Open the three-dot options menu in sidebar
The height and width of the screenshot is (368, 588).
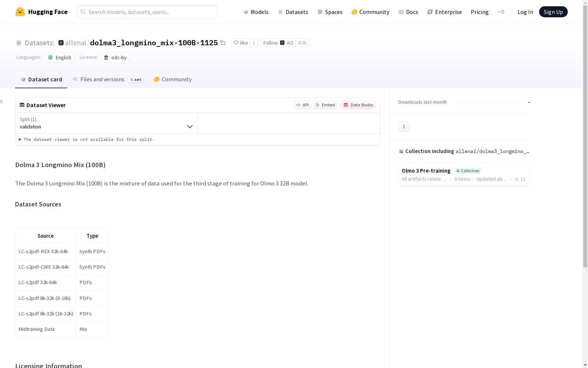[404, 127]
